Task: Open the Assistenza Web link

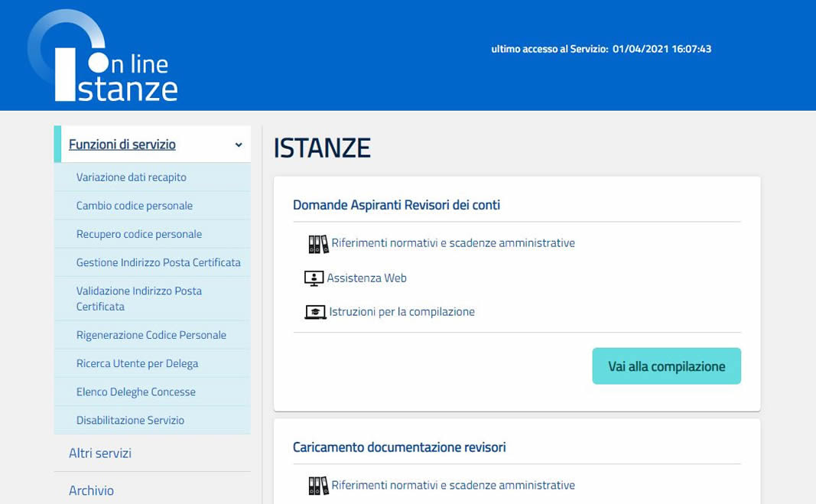Action: (x=366, y=278)
